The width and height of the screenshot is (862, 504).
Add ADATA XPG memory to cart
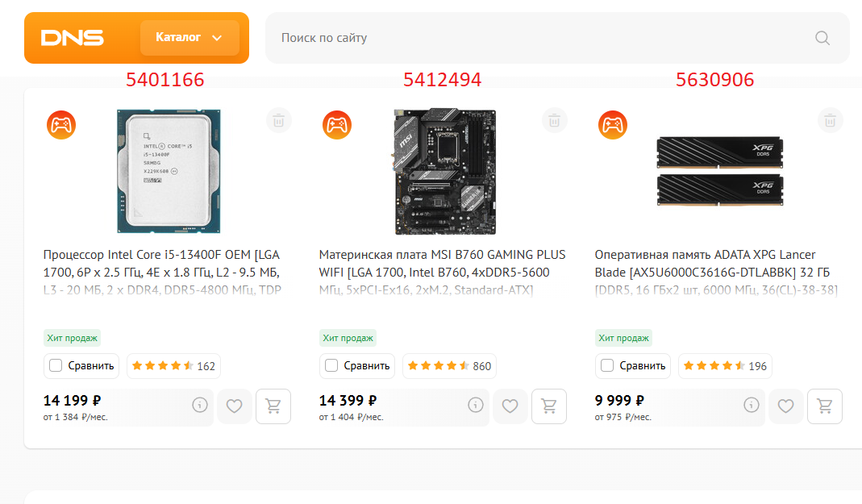click(x=825, y=406)
